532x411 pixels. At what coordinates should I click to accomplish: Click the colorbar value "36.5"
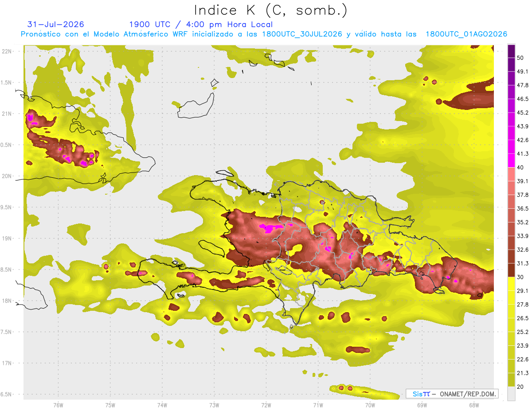pyautogui.click(x=523, y=209)
